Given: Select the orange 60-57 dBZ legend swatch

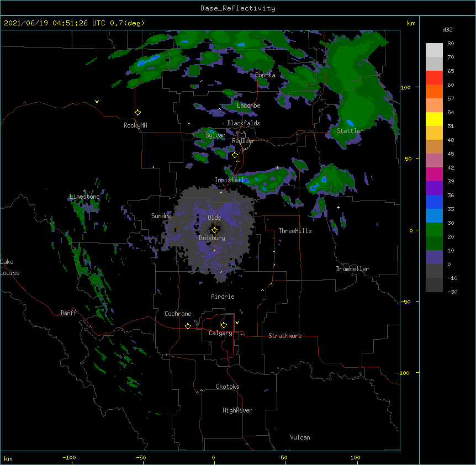Looking at the screenshot, I should pyautogui.click(x=434, y=91).
